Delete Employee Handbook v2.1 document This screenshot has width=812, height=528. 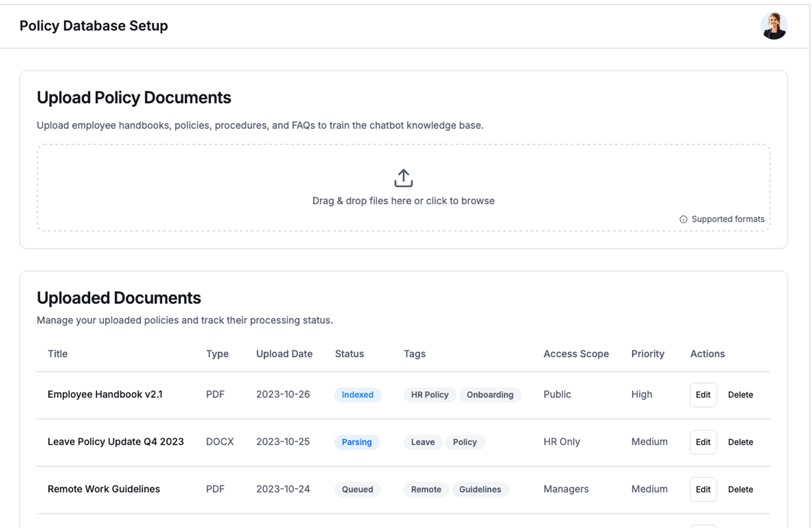point(740,395)
